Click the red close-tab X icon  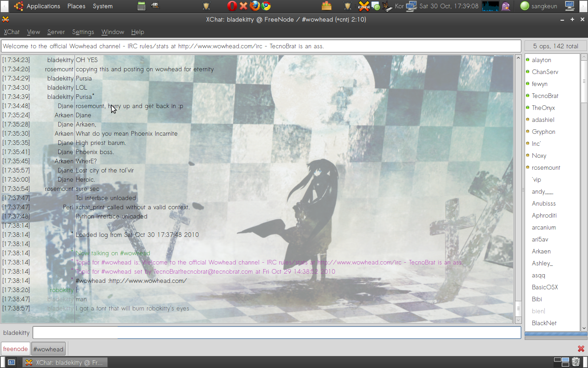(581, 349)
